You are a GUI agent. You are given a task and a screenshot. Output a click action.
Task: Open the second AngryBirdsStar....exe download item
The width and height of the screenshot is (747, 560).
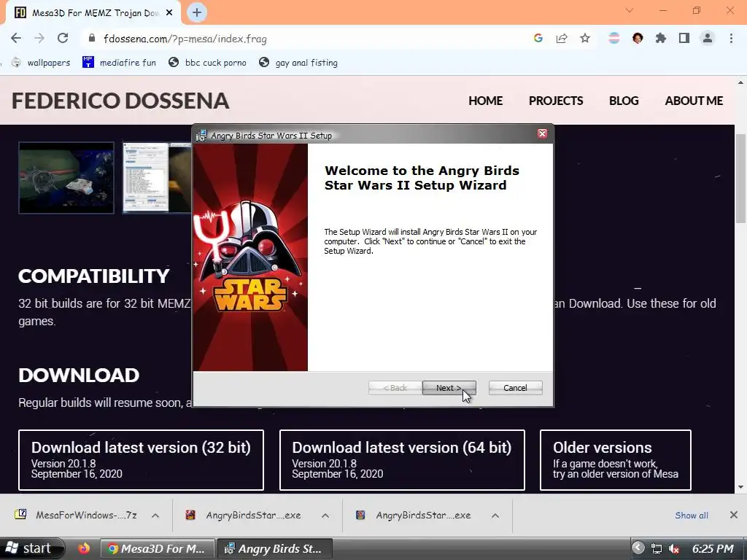coord(414,515)
